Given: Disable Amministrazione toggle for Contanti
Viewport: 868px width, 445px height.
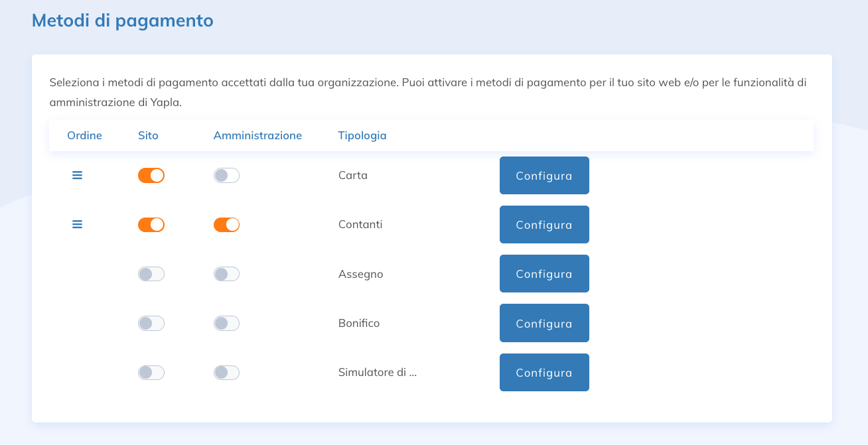Looking at the screenshot, I should pyautogui.click(x=226, y=225).
